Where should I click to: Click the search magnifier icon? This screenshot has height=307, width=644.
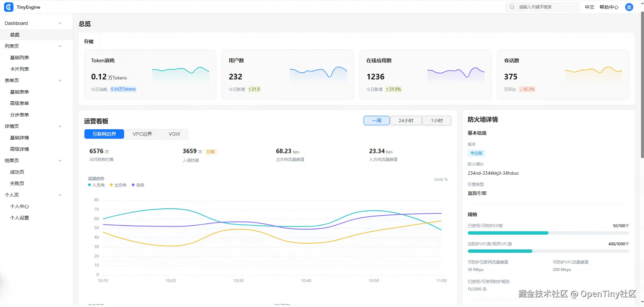click(512, 7)
